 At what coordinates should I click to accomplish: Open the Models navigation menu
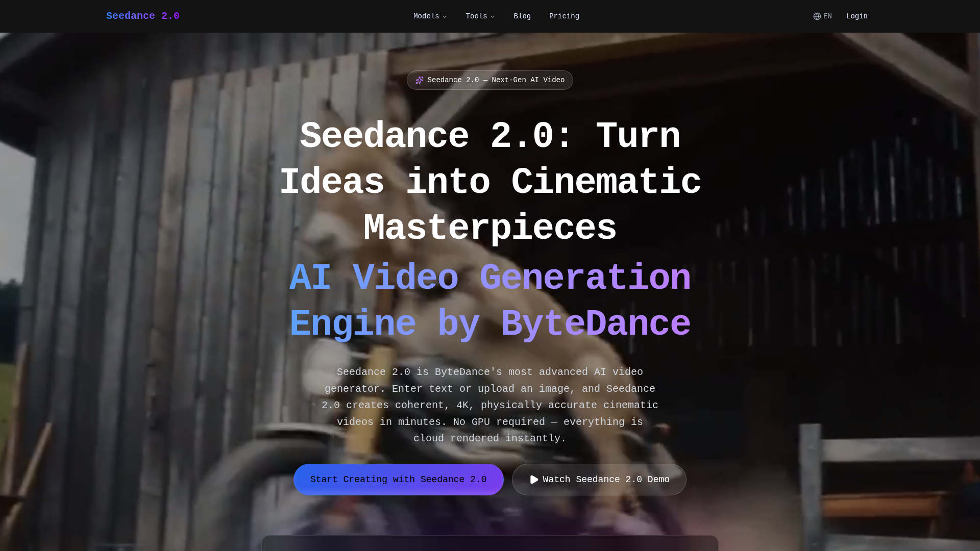tap(426, 16)
